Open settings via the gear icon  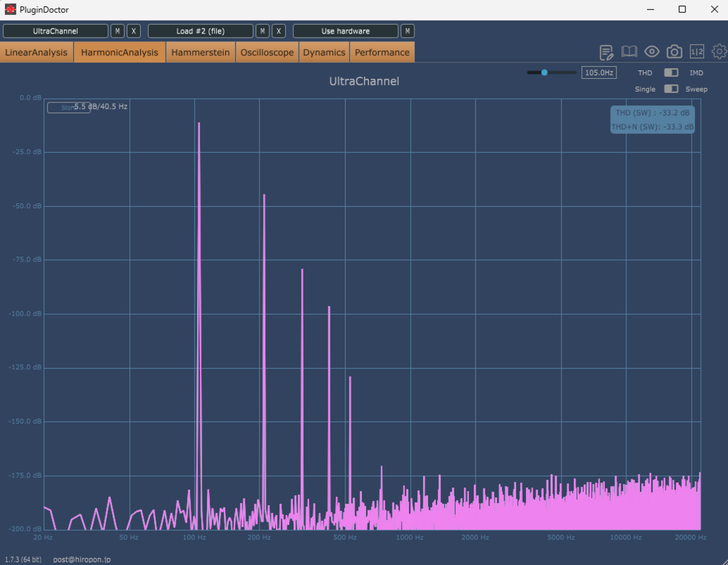(719, 52)
